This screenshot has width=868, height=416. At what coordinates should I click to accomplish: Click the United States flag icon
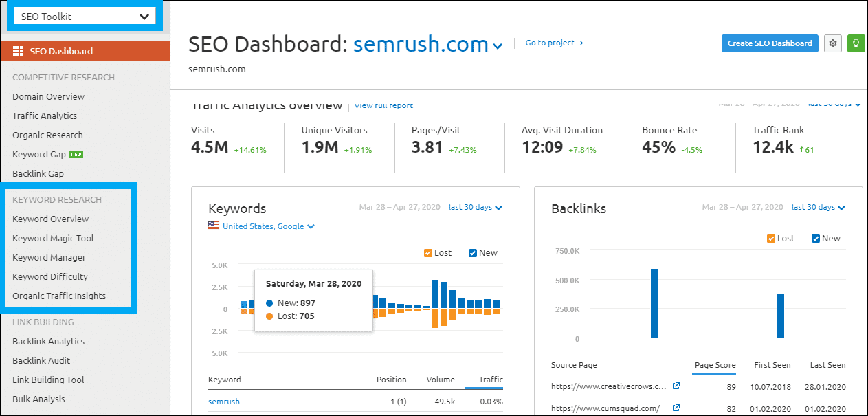[213, 224]
